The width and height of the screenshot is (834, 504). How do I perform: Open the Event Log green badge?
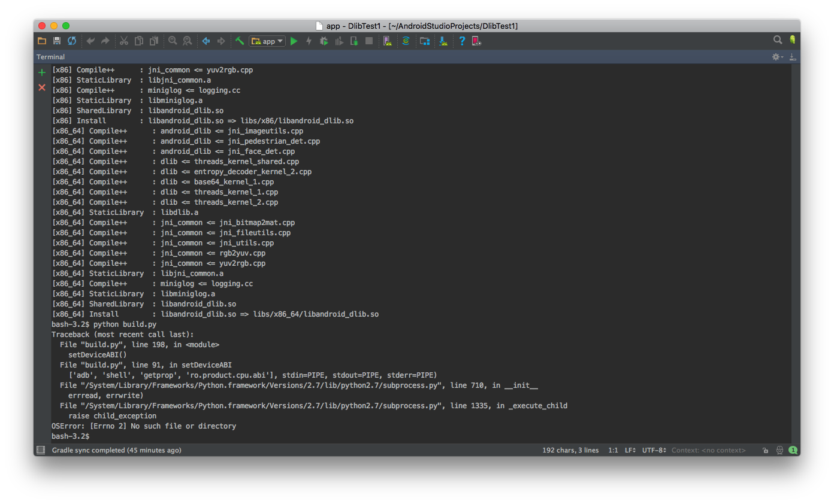pos(793,450)
